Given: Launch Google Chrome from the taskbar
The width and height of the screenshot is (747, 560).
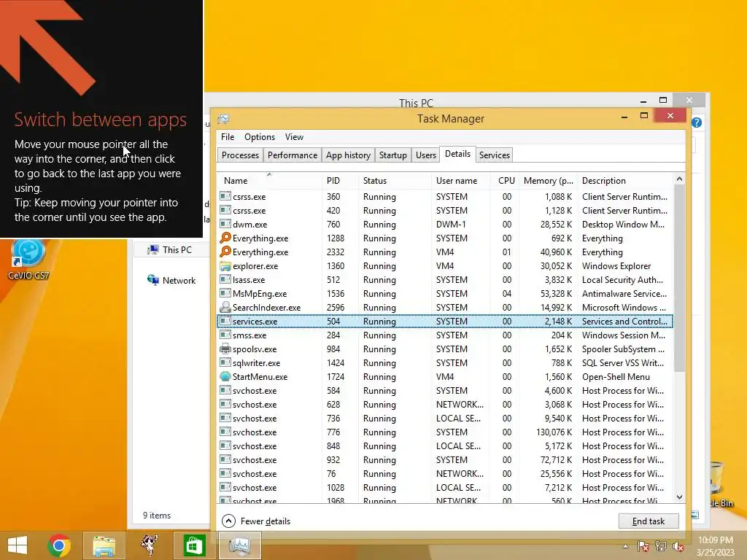Looking at the screenshot, I should coord(59,545).
